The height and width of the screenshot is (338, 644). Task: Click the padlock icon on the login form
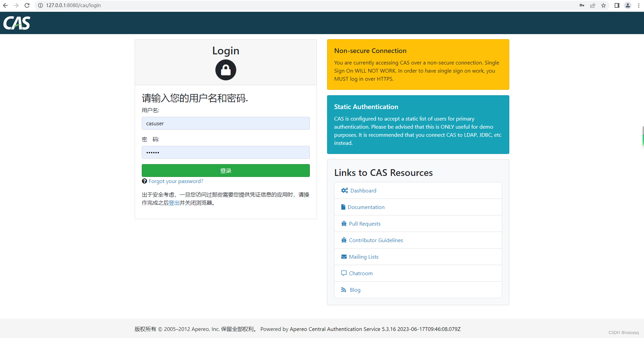click(225, 70)
